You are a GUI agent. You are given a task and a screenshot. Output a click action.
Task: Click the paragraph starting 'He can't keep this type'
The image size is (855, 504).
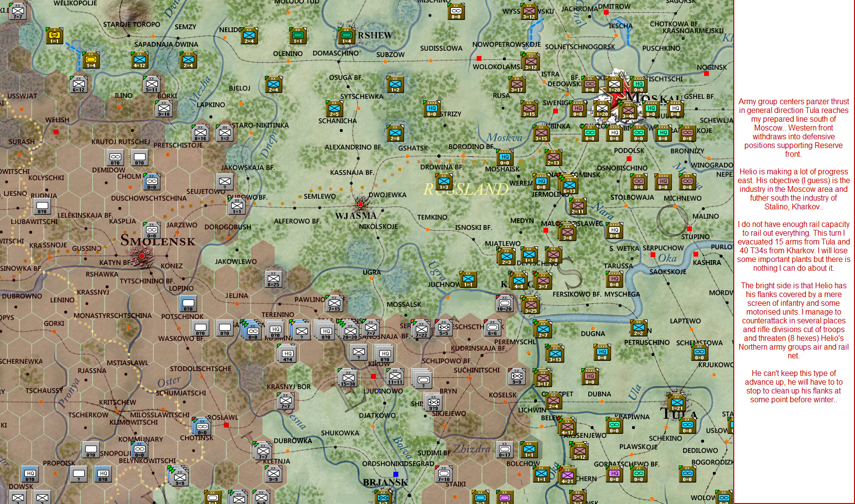point(793,387)
